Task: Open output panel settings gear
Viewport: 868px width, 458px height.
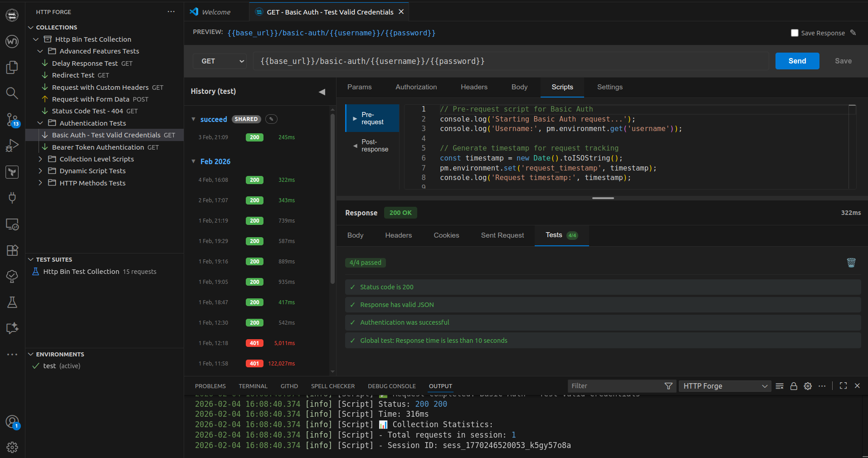Action: point(808,386)
